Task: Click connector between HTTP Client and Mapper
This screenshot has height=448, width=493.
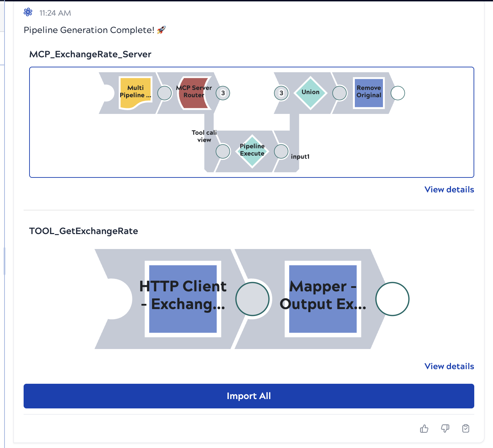Action: click(252, 299)
